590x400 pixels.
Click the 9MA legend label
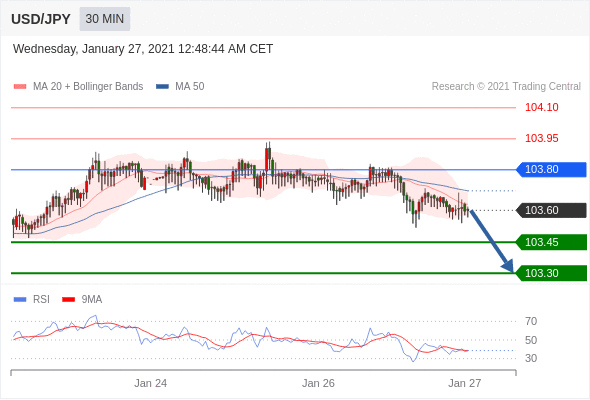tap(92, 300)
